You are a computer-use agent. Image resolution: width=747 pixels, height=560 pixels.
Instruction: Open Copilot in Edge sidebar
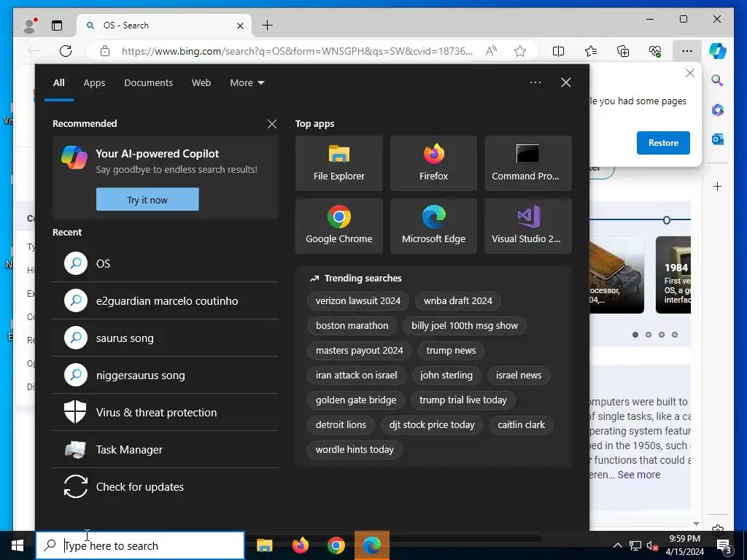point(718,51)
